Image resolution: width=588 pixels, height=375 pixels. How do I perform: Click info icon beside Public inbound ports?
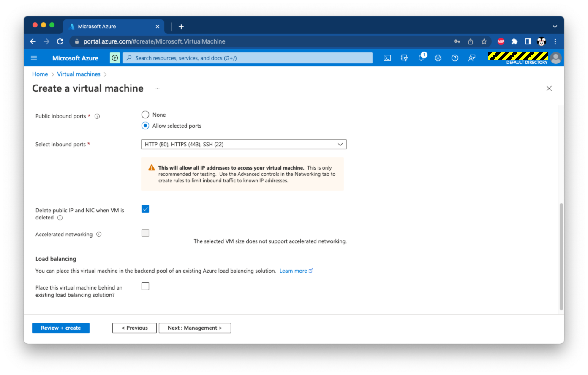[97, 116]
